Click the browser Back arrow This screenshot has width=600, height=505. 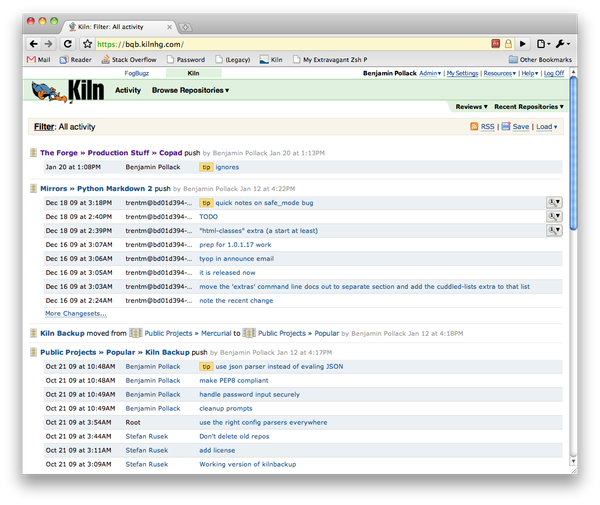(34, 44)
